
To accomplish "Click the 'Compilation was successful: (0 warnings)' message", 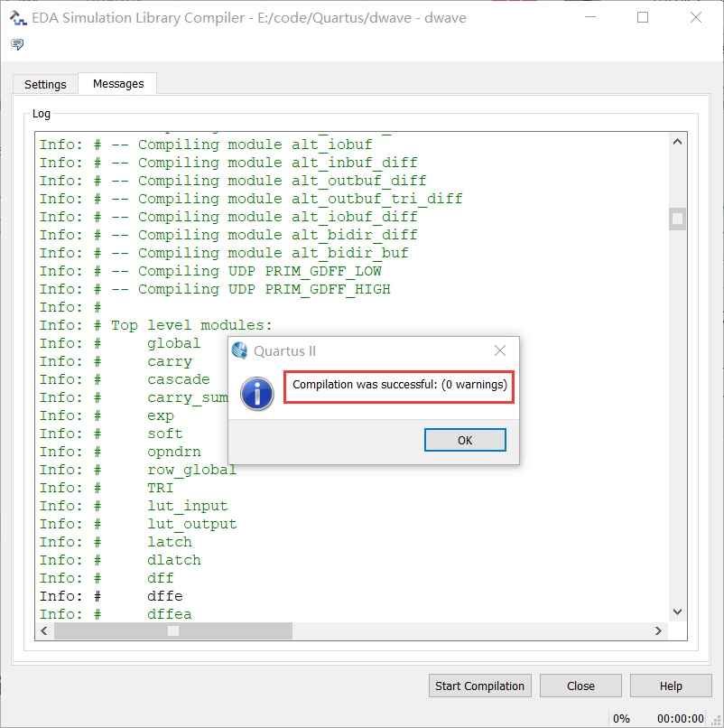I will [x=400, y=385].
